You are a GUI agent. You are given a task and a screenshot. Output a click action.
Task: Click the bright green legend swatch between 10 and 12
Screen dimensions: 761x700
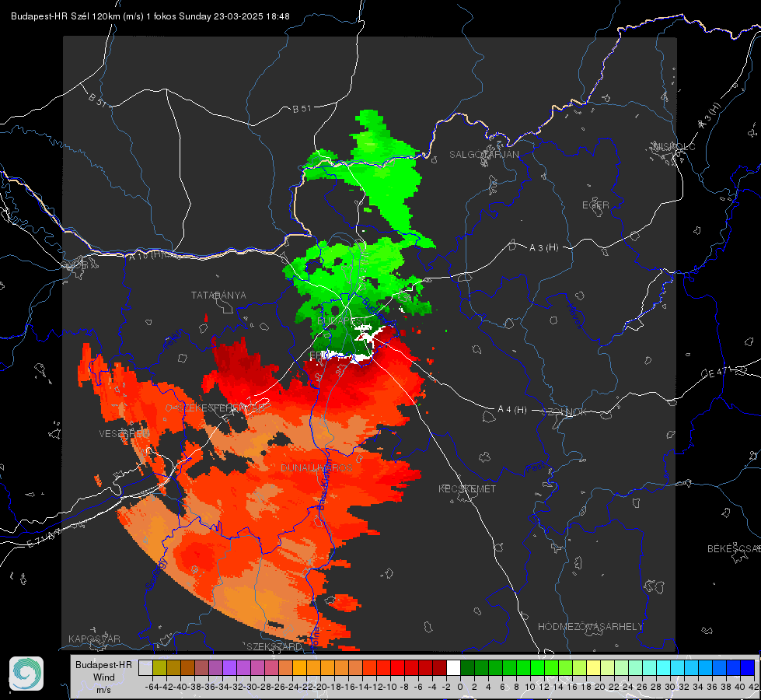click(537, 667)
